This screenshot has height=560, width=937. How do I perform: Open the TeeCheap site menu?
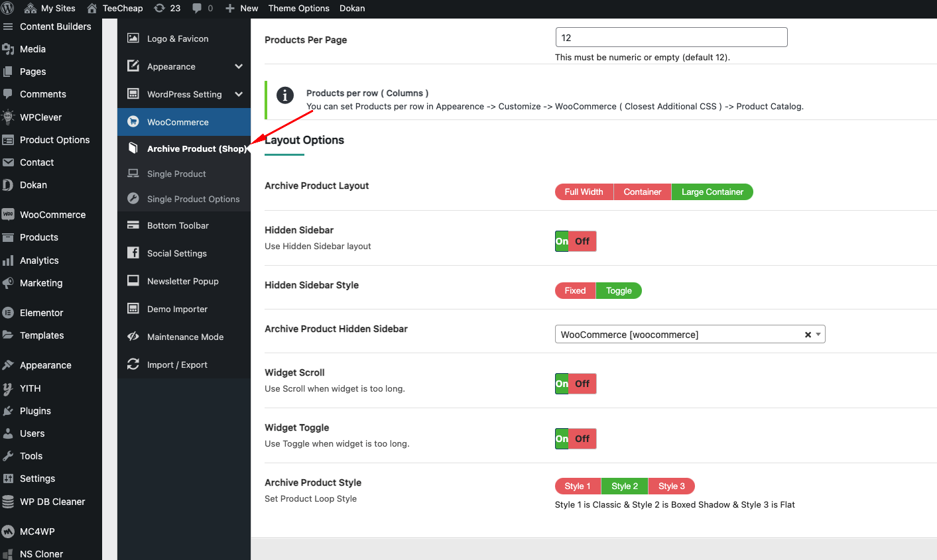pyautogui.click(x=115, y=8)
